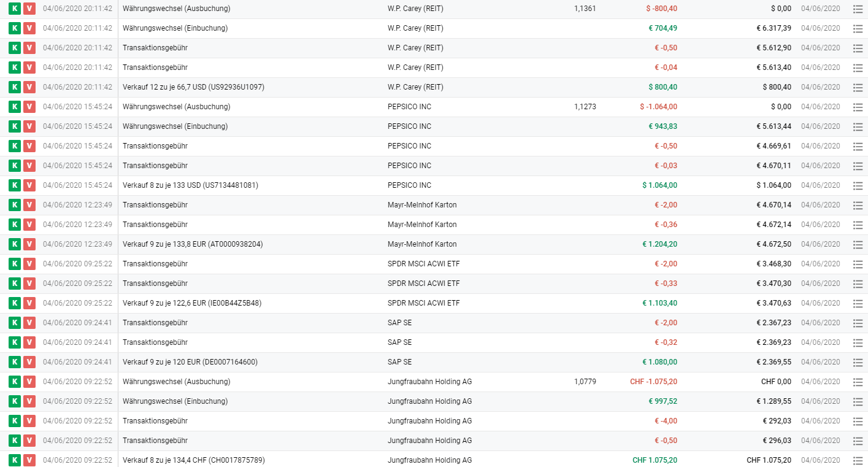This screenshot has height=467, width=868.
Task: Click V icon on PEPSICO Währungswechsel (Einbuchung) row
Action: click(29, 126)
